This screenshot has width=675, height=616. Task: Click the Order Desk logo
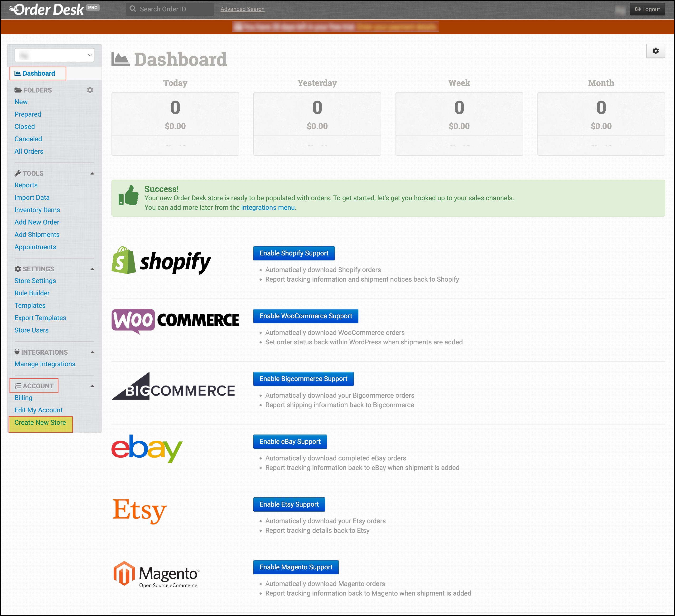click(47, 9)
